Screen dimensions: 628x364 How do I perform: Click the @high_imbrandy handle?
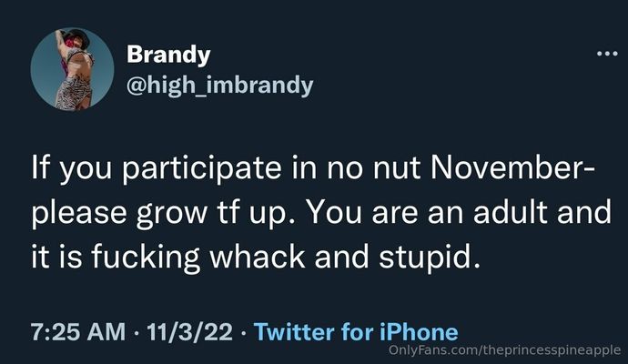click(219, 86)
